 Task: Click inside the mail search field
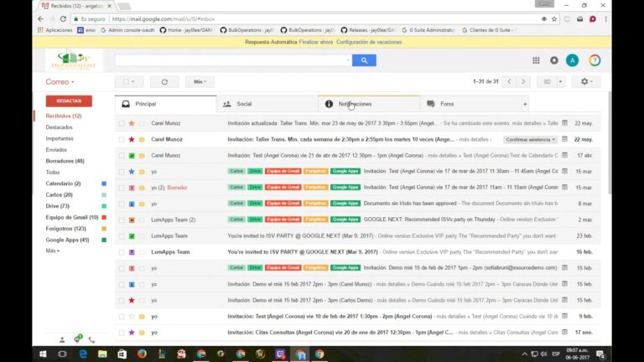click(230, 60)
